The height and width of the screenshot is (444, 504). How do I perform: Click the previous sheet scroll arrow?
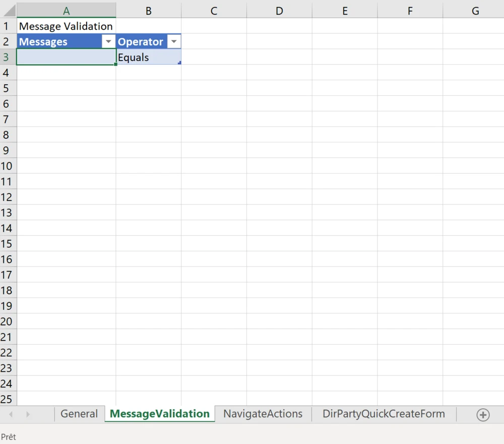point(11,414)
